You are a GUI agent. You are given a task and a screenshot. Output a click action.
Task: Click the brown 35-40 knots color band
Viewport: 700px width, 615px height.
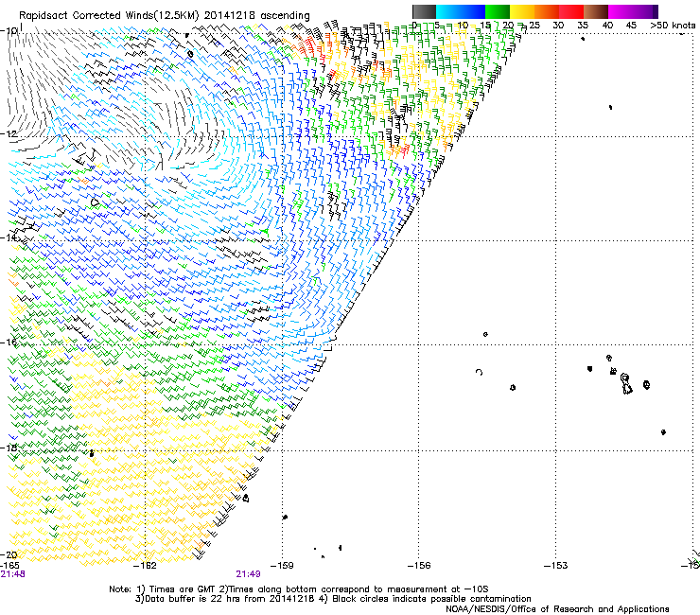(x=596, y=11)
